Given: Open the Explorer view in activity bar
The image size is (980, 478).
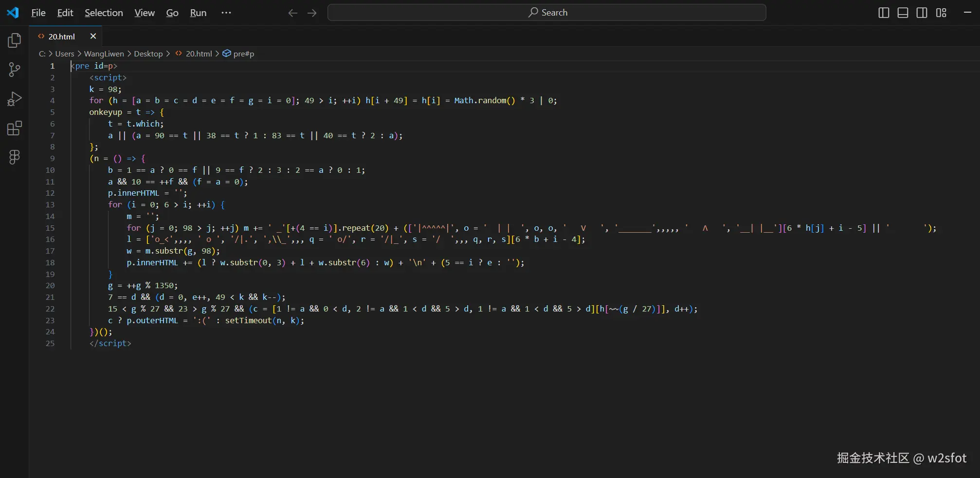Looking at the screenshot, I should 15,40.
